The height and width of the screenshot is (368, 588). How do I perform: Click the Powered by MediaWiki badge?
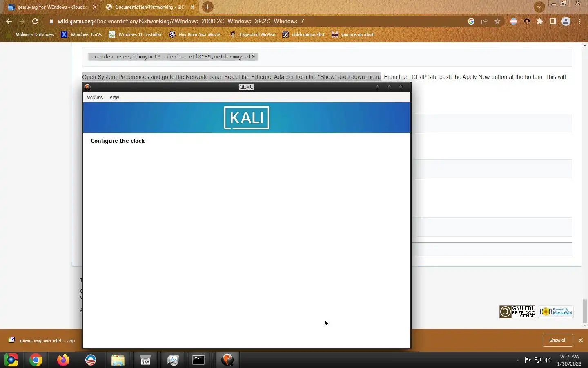point(556,312)
